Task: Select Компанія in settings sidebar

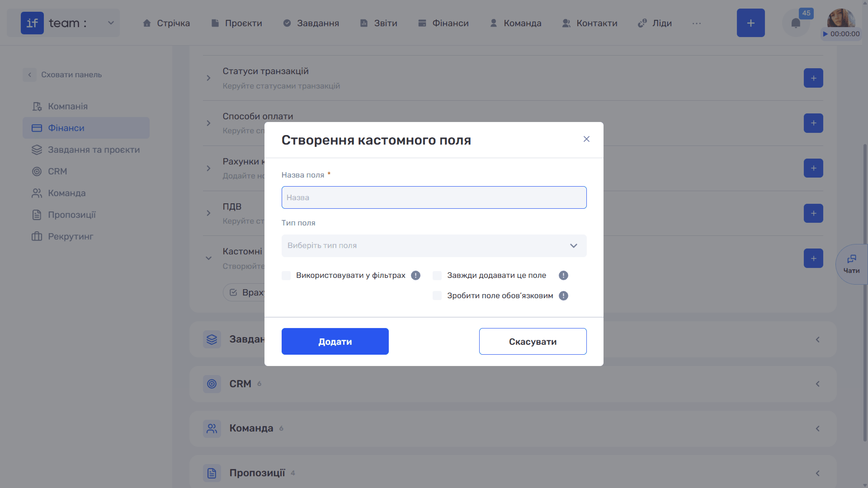Action: point(86,106)
